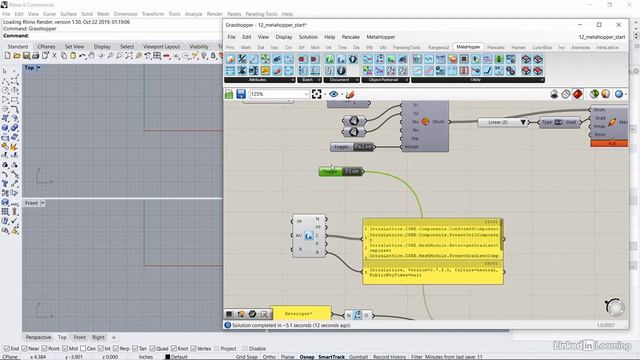640x360 pixels.
Task: Toggle Gumball in the status bar
Action: [x=358, y=357]
